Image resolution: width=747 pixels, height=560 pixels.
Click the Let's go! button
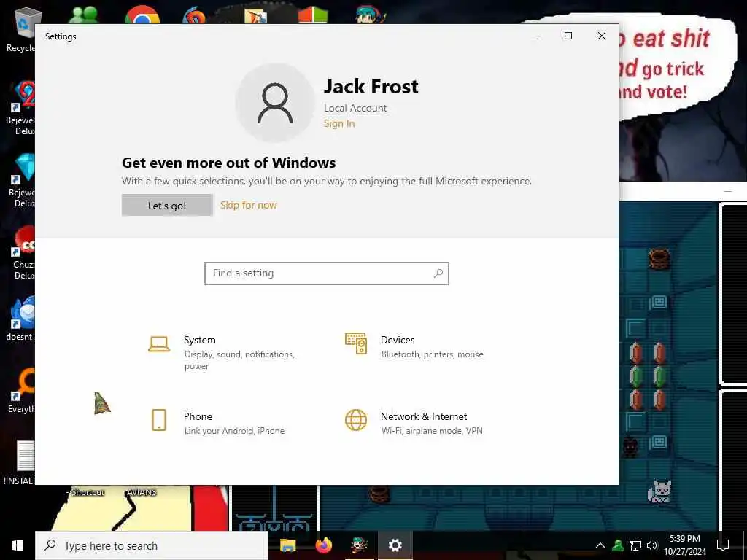(x=167, y=205)
